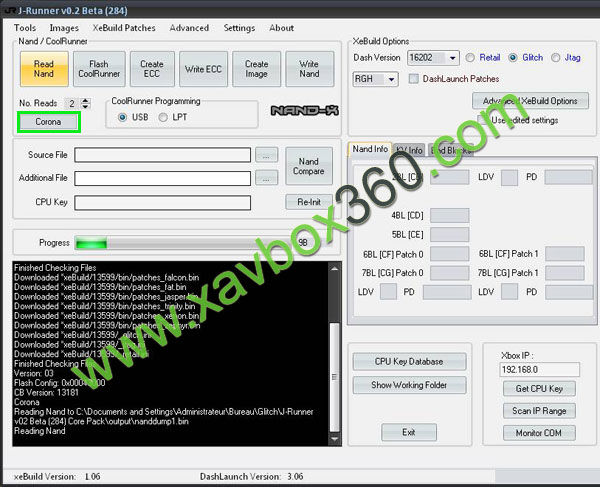The height and width of the screenshot is (487, 600).
Task: Click the Xbox IP field showing 192.168.0
Action: (x=539, y=370)
